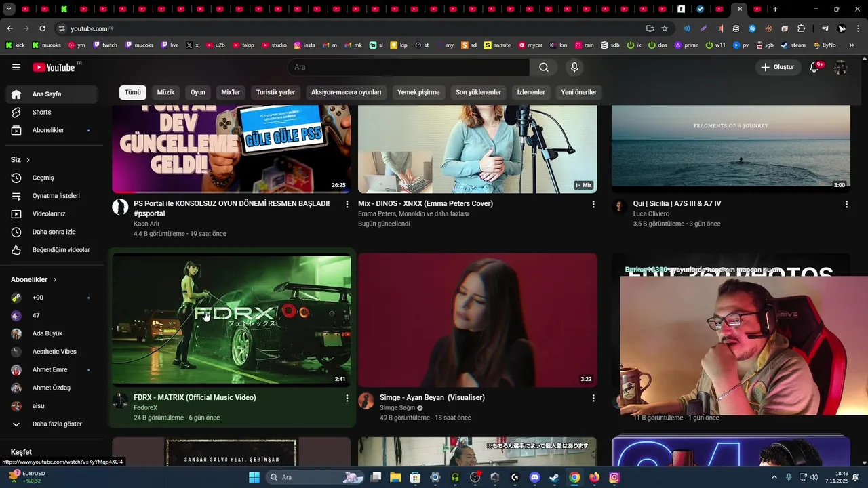Select the Tümü filter chip
The image size is (868, 488).
133,92
